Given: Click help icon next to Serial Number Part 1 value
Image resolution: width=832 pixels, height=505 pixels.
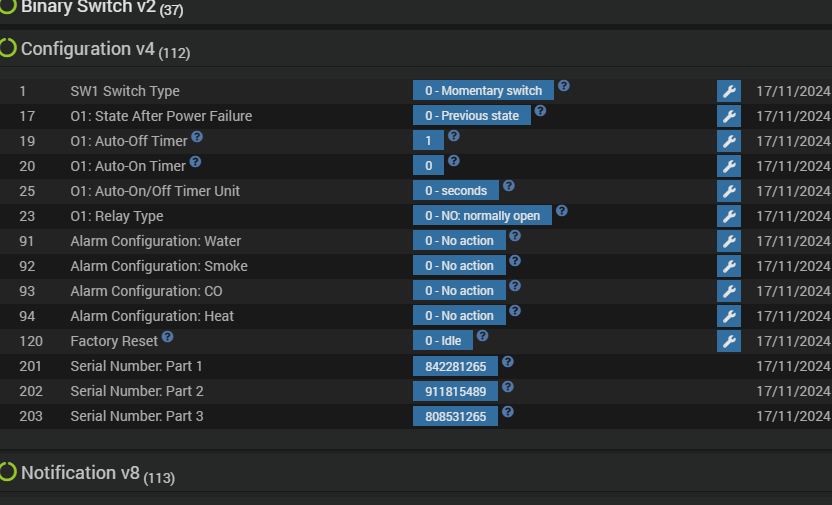Looking at the screenshot, I should coord(508,362).
